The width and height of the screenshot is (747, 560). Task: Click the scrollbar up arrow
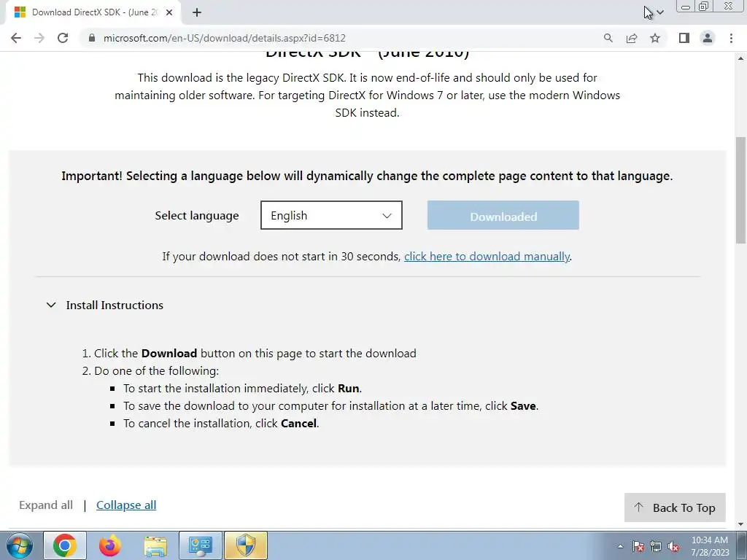tap(741, 58)
